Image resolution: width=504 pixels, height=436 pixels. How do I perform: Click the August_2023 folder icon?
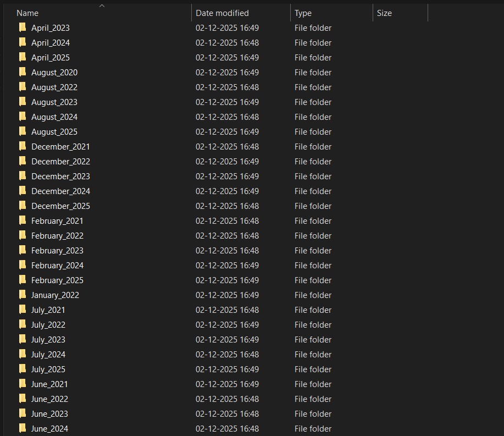click(23, 102)
